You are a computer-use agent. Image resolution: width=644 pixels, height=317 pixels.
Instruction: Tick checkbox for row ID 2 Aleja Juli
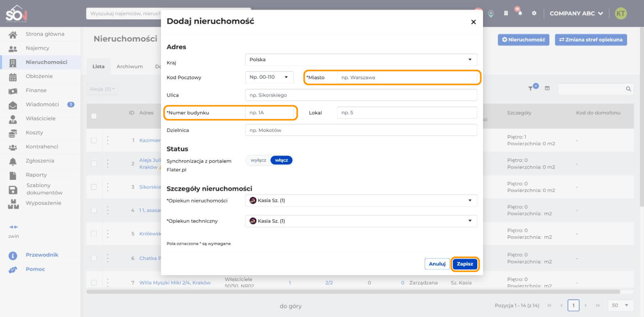[x=94, y=164]
